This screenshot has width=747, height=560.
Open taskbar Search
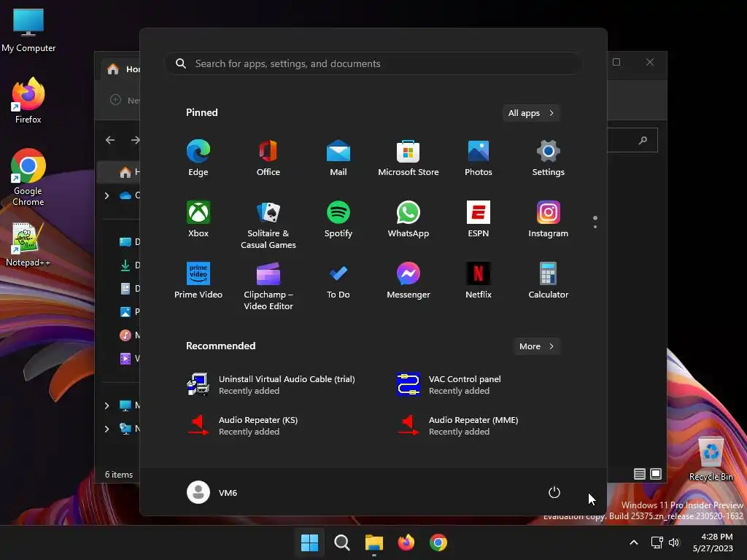coord(341,542)
